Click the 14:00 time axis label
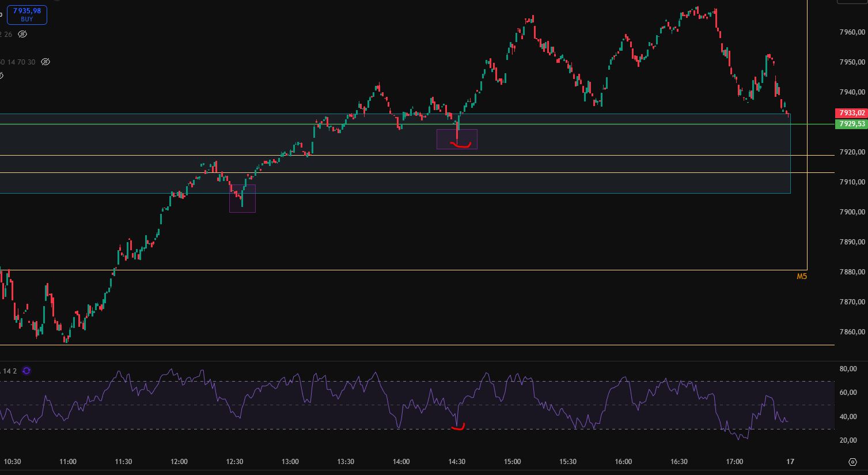Screen dimensions: 868x475 pyautogui.click(x=401, y=462)
